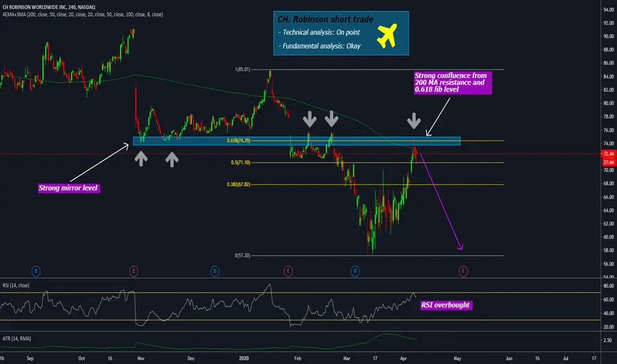Screen dimensions: 617x364
Task: Click the Jul label on the time axis
Action: 565,359
